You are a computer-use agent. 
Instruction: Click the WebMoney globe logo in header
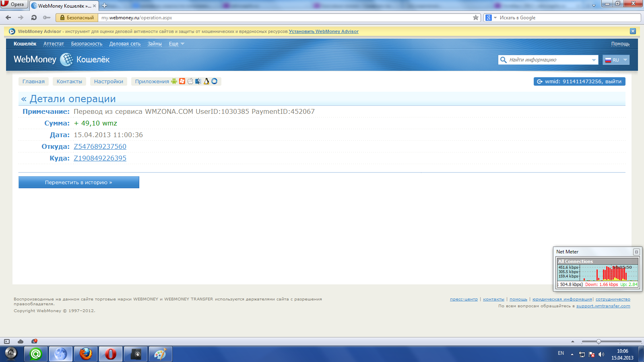pos(66,60)
